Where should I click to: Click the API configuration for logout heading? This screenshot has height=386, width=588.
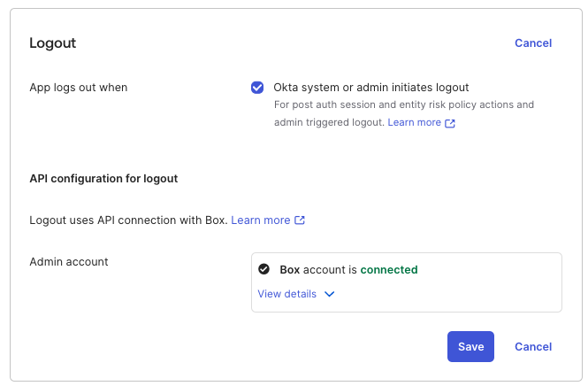(x=103, y=178)
